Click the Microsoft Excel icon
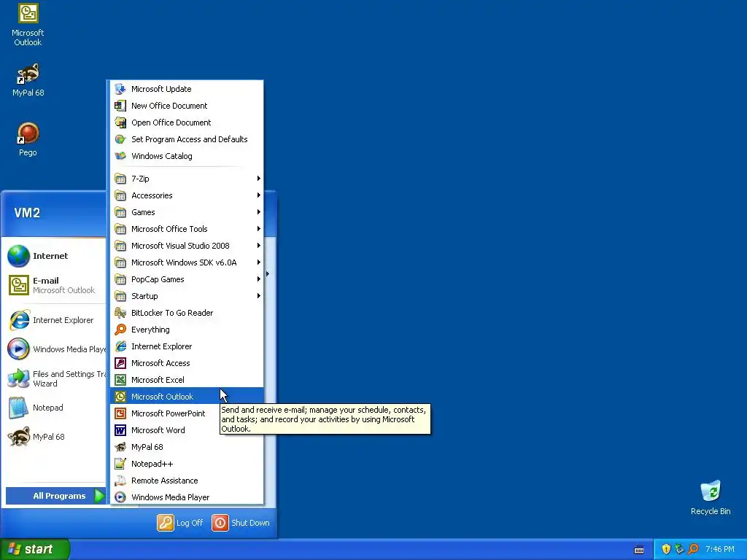Screen dimensions: 747x560 (x=120, y=380)
